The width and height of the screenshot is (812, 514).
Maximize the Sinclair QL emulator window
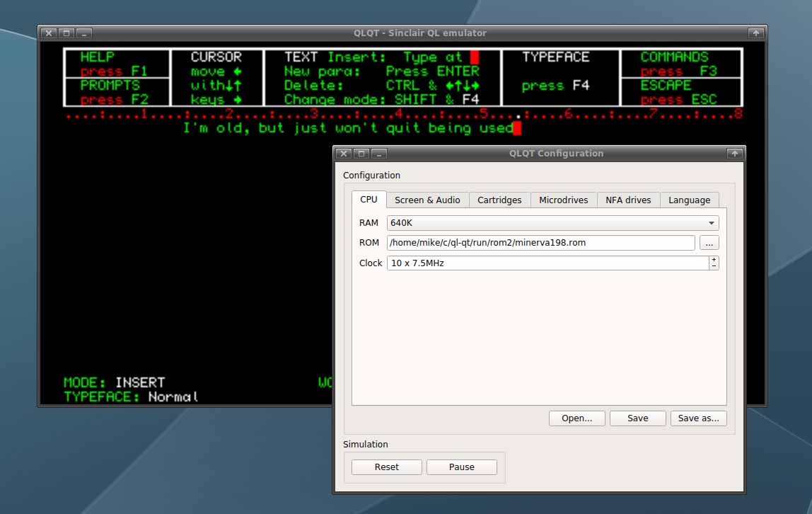pyautogui.click(x=66, y=33)
